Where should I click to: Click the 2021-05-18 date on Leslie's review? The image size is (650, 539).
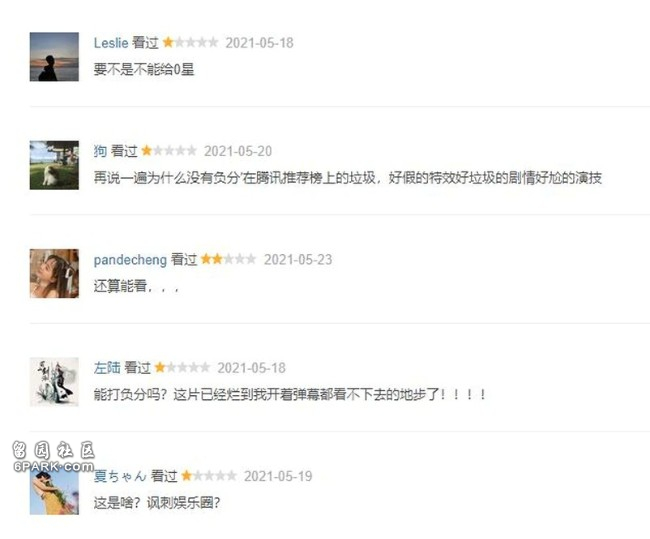coord(260,43)
